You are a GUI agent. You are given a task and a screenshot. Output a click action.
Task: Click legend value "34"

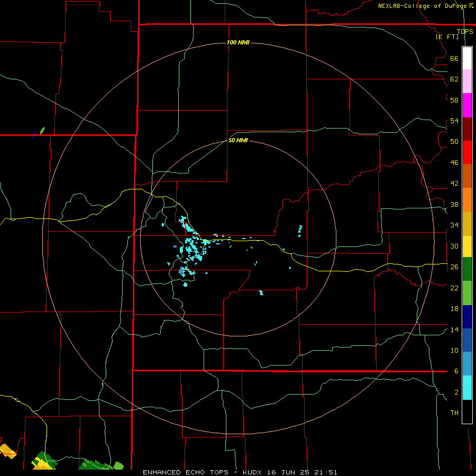tap(454, 225)
